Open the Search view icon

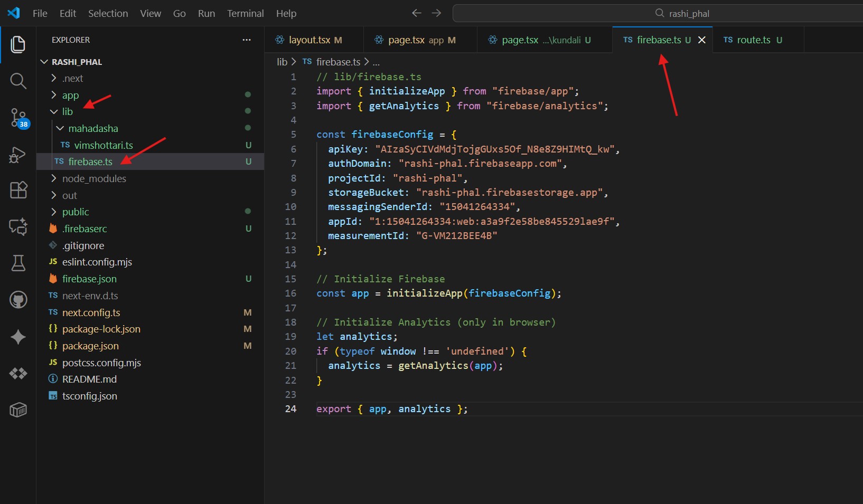point(18,81)
